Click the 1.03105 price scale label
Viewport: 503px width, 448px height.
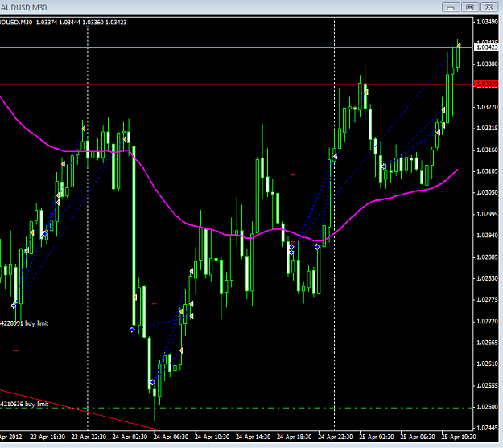point(487,171)
